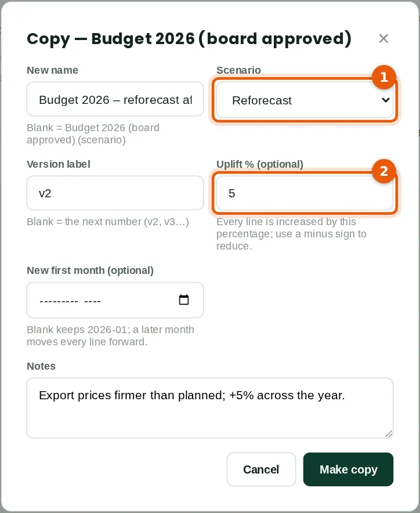Click the Make copy button
Screen dimensions: 420x513
(349, 469)
